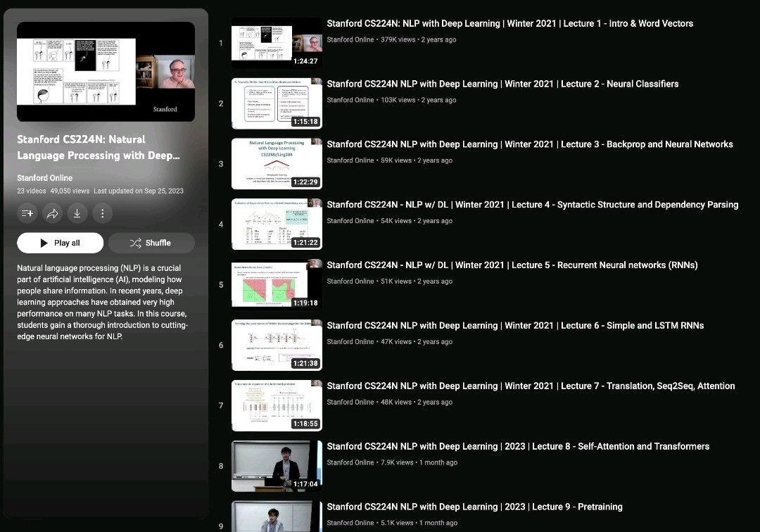760x532 pixels.
Task: Visit Stanford Online channel under Lecture 4
Action: click(x=350, y=221)
